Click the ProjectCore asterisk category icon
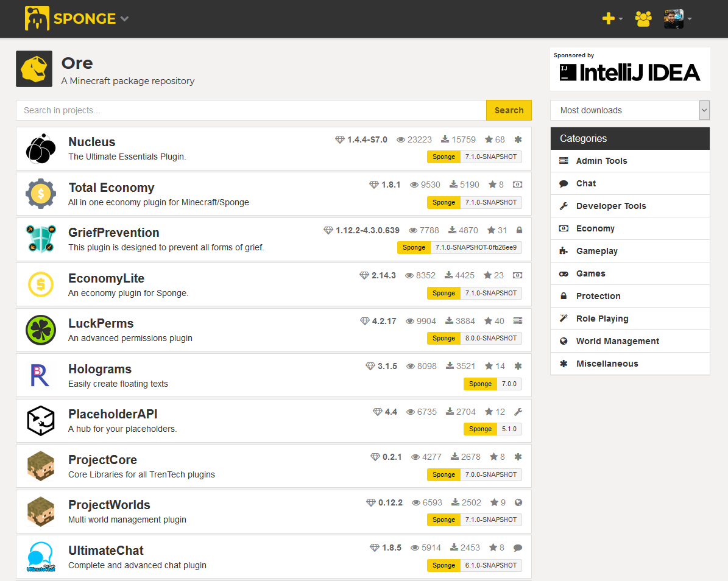The image size is (728, 581). point(518,457)
